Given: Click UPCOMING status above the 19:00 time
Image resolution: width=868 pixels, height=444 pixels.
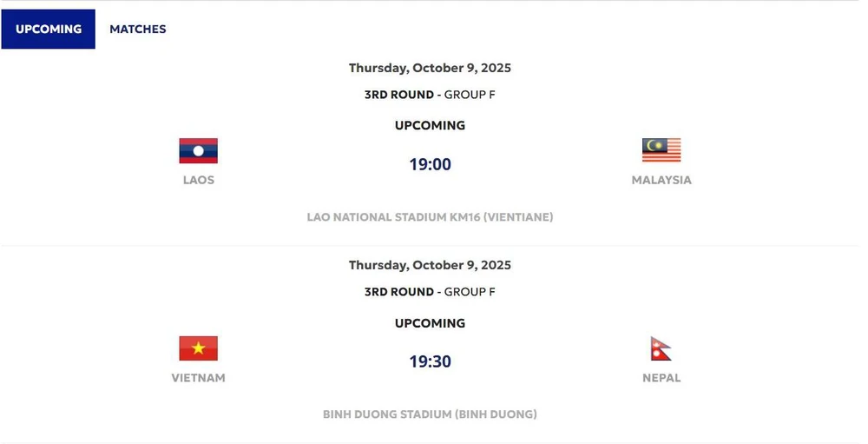Looking at the screenshot, I should pyautogui.click(x=430, y=125).
